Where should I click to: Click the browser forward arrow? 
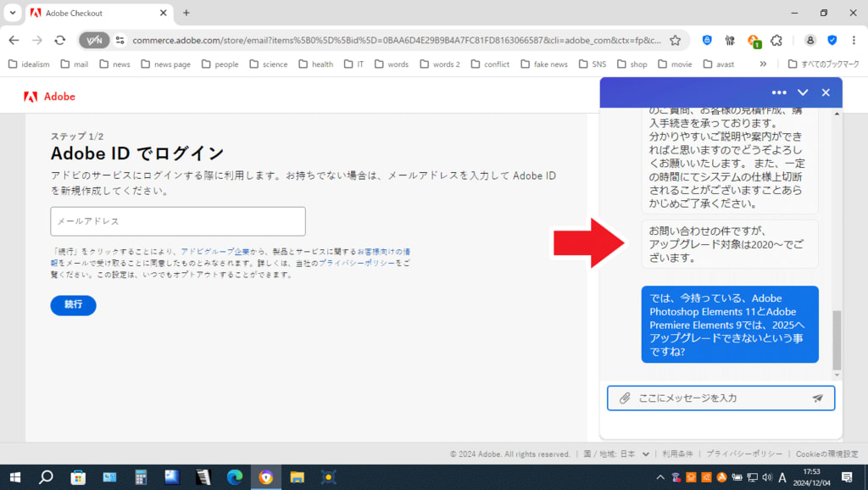click(x=37, y=40)
